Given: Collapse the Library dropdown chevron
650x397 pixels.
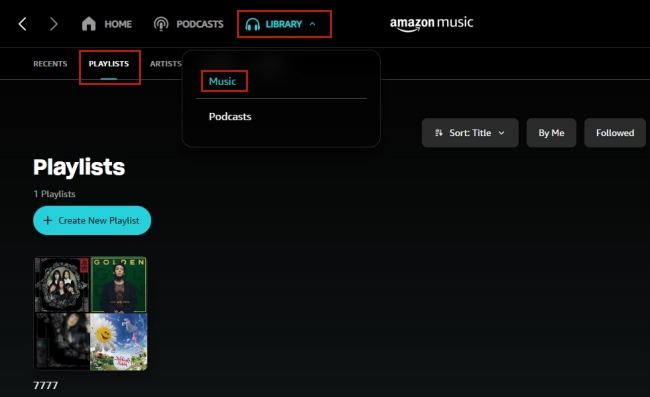Looking at the screenshot, I should pos(313,24).
